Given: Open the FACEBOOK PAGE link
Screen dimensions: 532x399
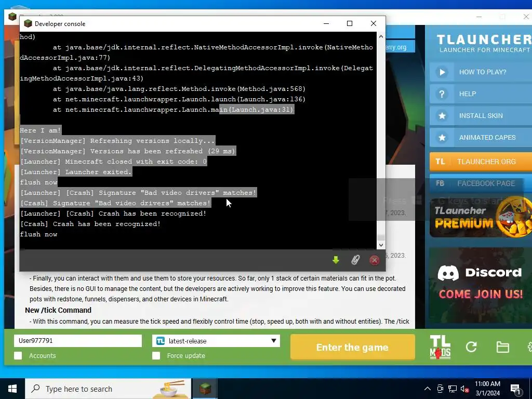Looking at the screenshot, I should pos(486,183).
